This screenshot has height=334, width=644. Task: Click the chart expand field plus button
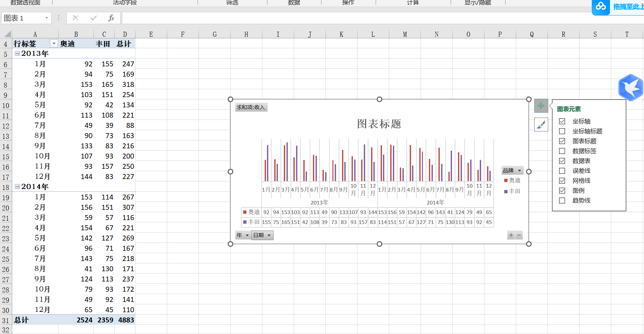[x=511, y=235]
